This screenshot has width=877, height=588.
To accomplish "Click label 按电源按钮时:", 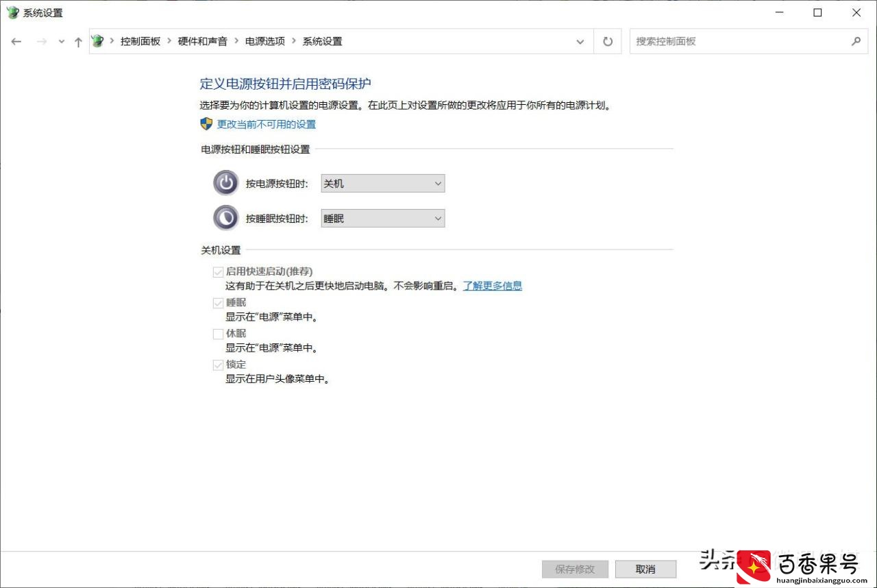I will (277, 184).
